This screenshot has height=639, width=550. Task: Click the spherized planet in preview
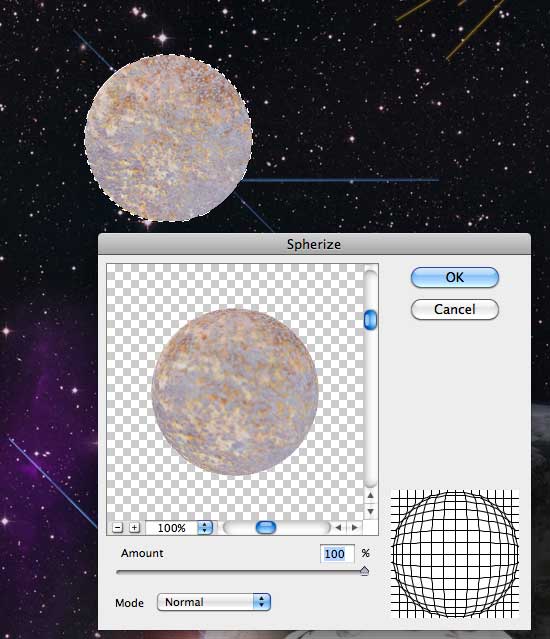[x=235, y=392]
